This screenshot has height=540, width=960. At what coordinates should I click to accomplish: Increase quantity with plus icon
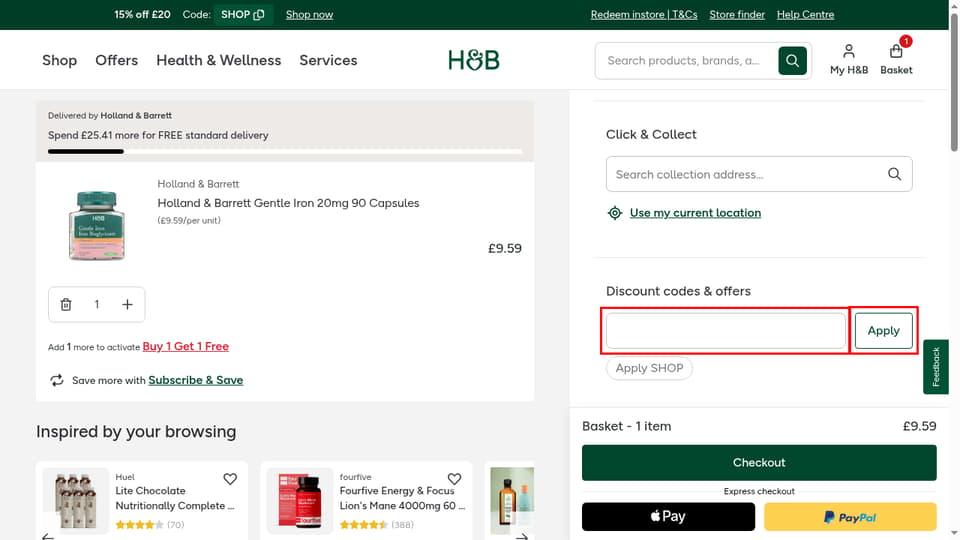127,304
